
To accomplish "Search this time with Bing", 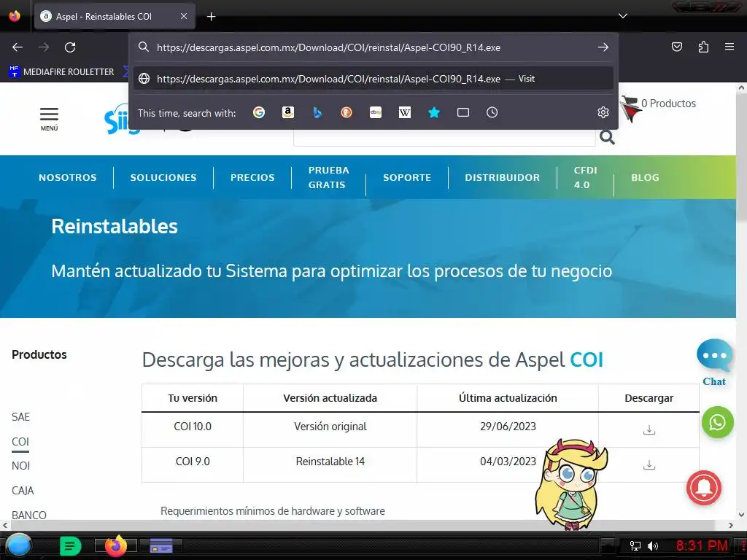I will pyautogui.click(x=317, y=112).
